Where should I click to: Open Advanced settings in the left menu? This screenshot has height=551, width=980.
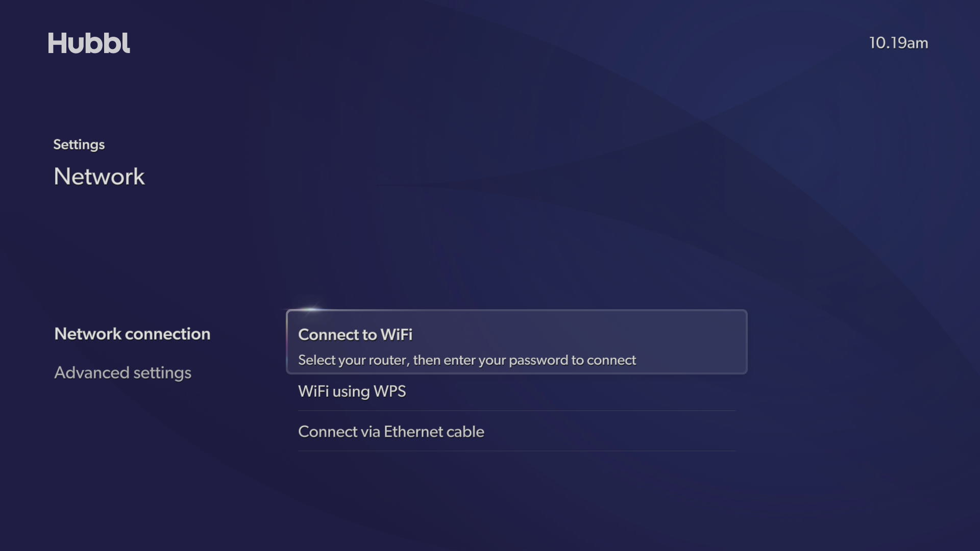point(122,373)
